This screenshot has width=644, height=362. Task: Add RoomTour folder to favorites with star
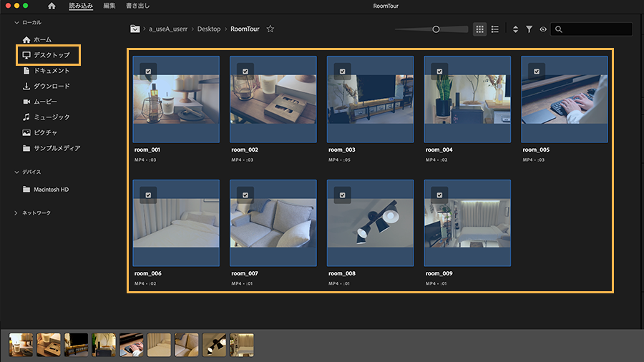(x=270, y=29)
